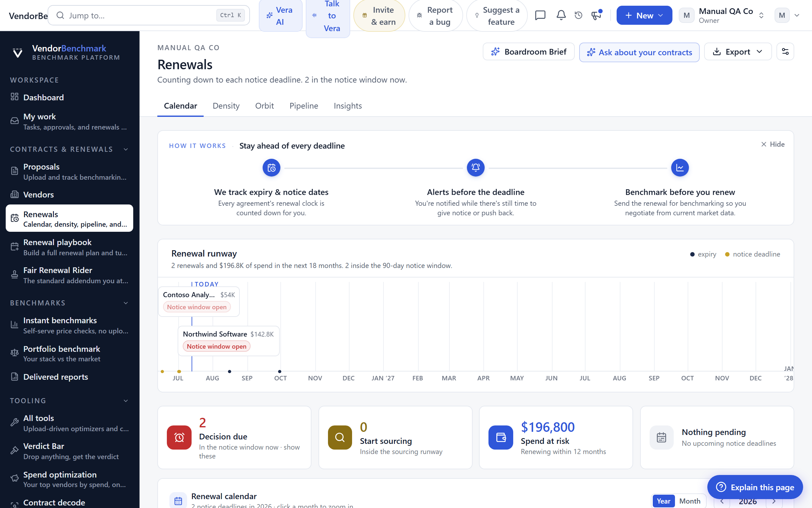Open the Boardroom Brief

point(528,52)
